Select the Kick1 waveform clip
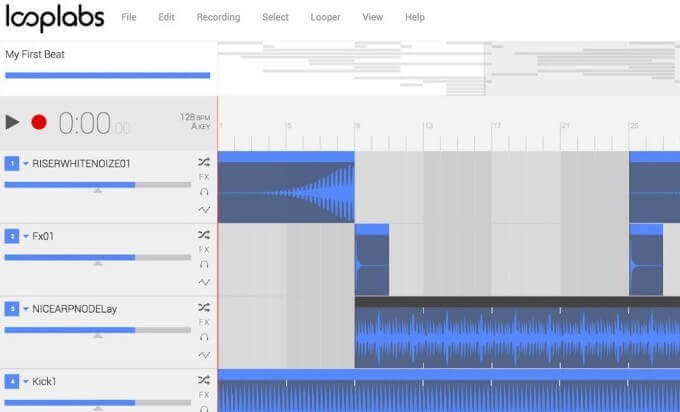Viewport: 680px width, 412px height. click(x=449, y=391)
